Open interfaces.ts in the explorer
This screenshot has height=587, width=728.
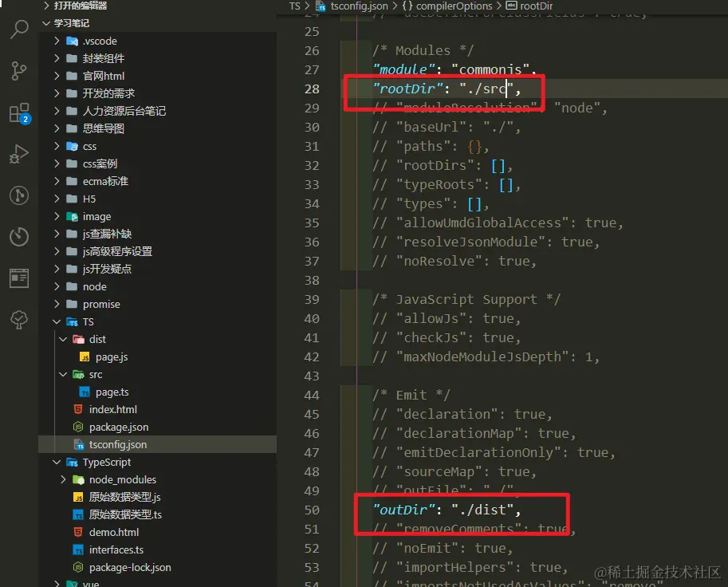coord(116,550)
